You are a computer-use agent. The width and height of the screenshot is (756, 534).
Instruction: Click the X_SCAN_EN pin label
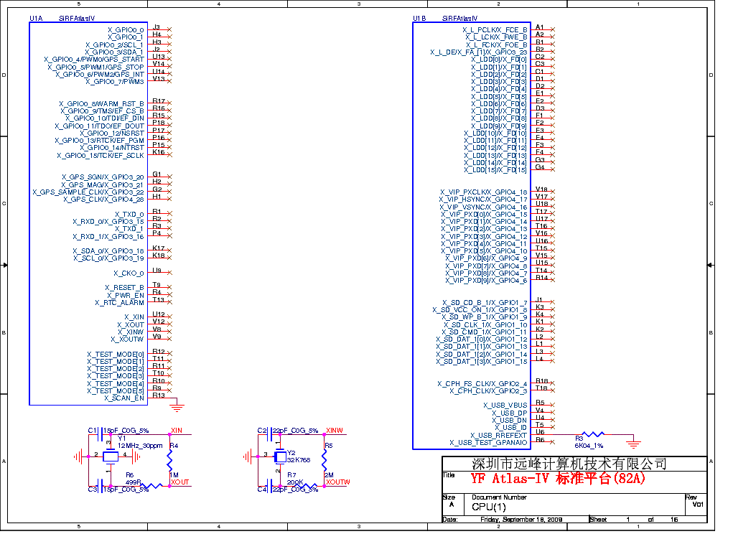(124, 398)
